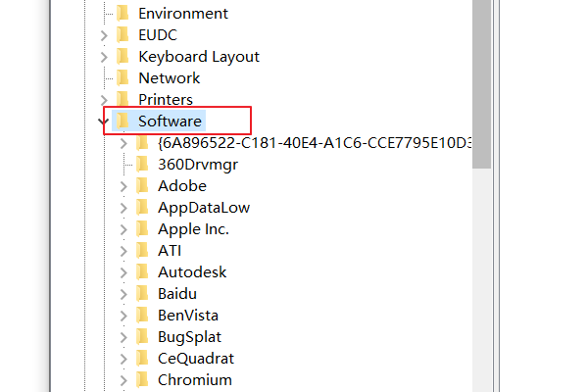
Task: Expand the AppDataLow key
Action: 123,207
